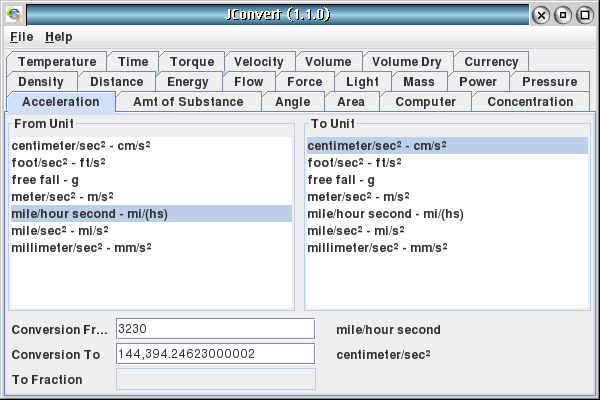Click the JConvert application icon in title bar
Viewport: 600px width, 400px height.
[x=14, y=15]
